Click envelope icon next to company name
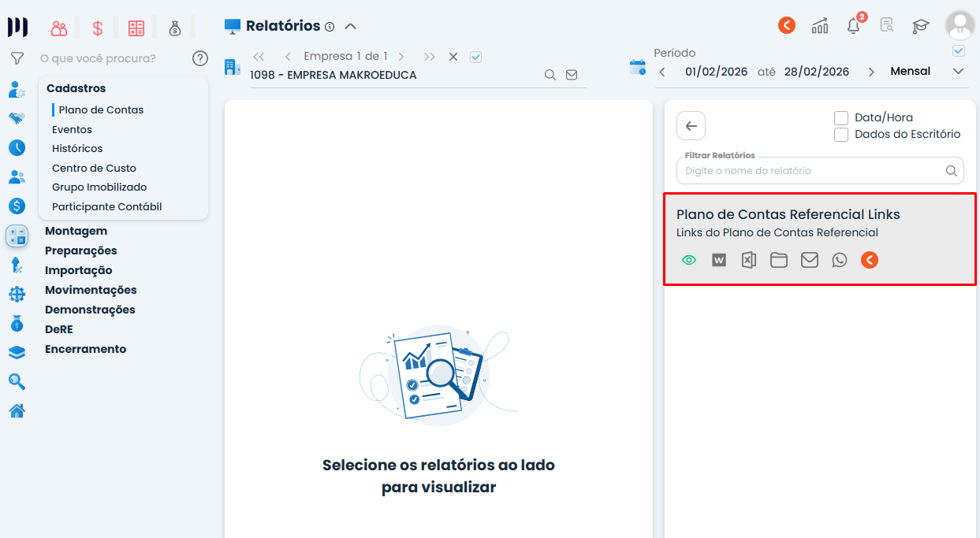The width and height of the screenshot is (980, 538). pos(572,75)
